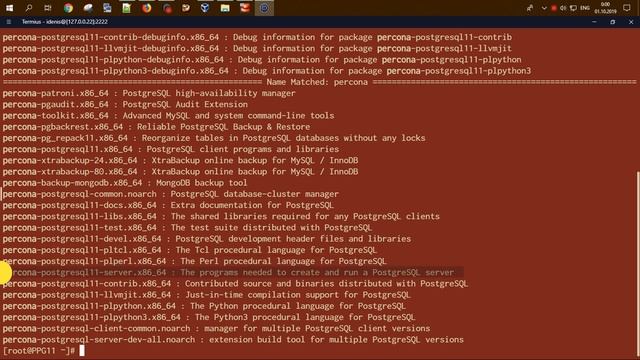
Task: Click the percona-postgresql11-test.x86_64 line
Action: (187, 228)
